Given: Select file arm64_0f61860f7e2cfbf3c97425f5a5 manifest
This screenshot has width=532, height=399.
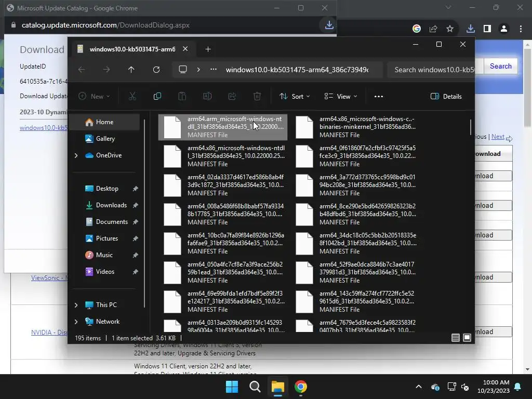Looking at the screenshot, I should [355, 156].
